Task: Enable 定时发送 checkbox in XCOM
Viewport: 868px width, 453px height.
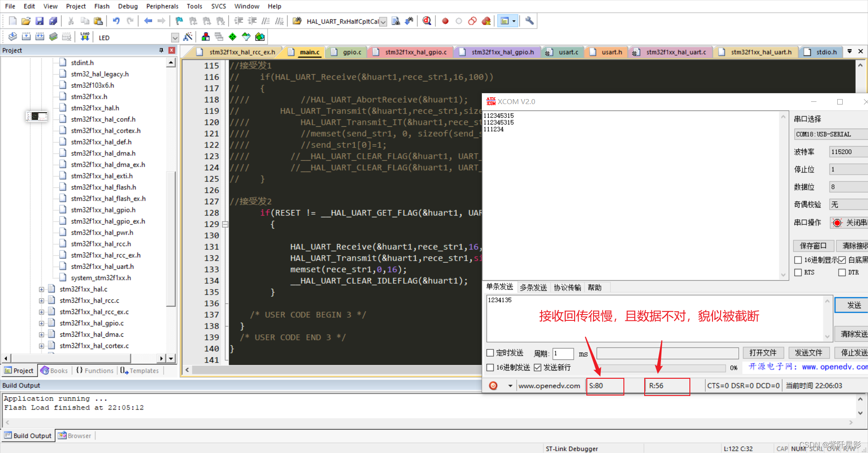Action: tap(490, 353)
